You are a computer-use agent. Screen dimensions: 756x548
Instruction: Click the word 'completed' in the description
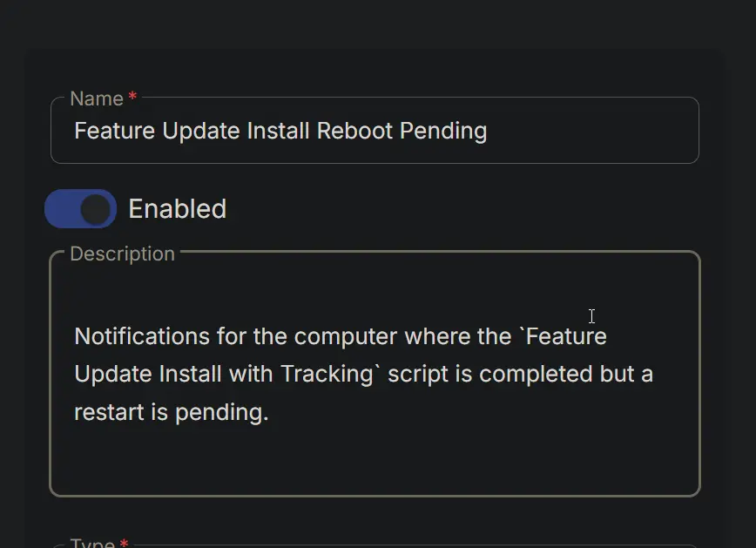[535, 375]
